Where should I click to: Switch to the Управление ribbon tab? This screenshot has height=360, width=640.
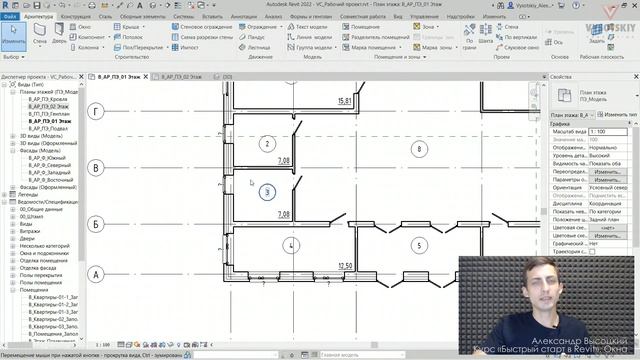point(424,16)
